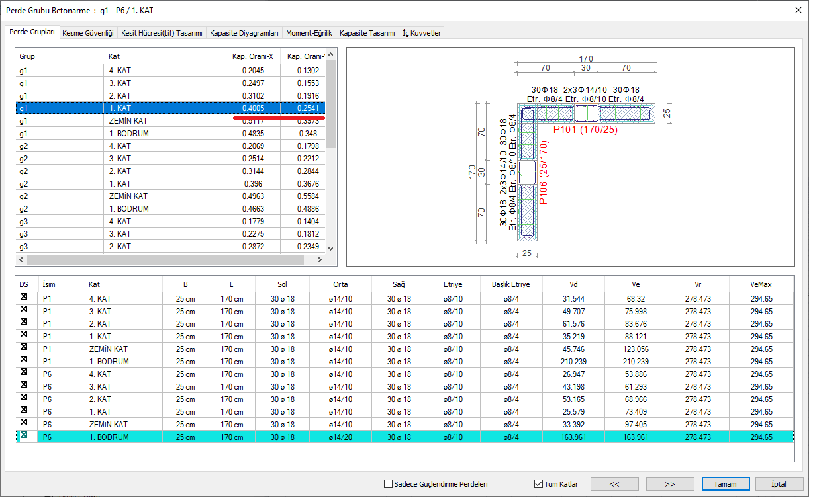Open the Kapasite Diyagramları tab
The width and height of the screenshot is (813, 504).
pos(244,33)
